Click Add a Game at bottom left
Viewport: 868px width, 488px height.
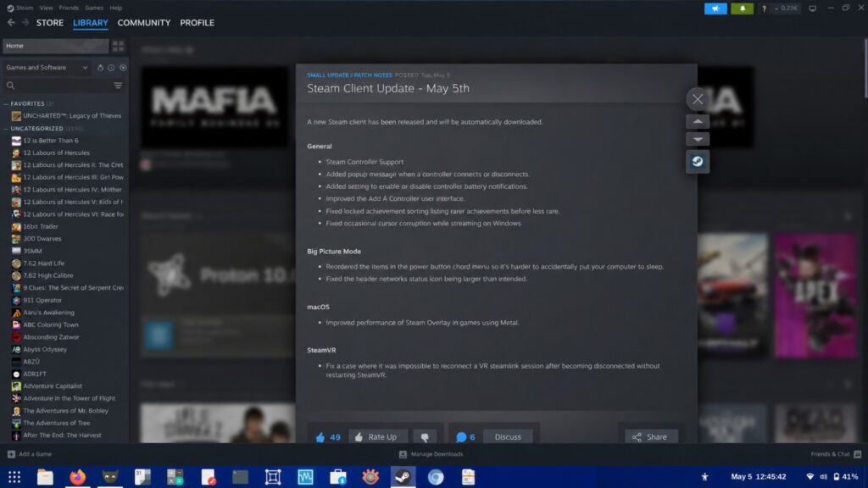tap(30, 454)
